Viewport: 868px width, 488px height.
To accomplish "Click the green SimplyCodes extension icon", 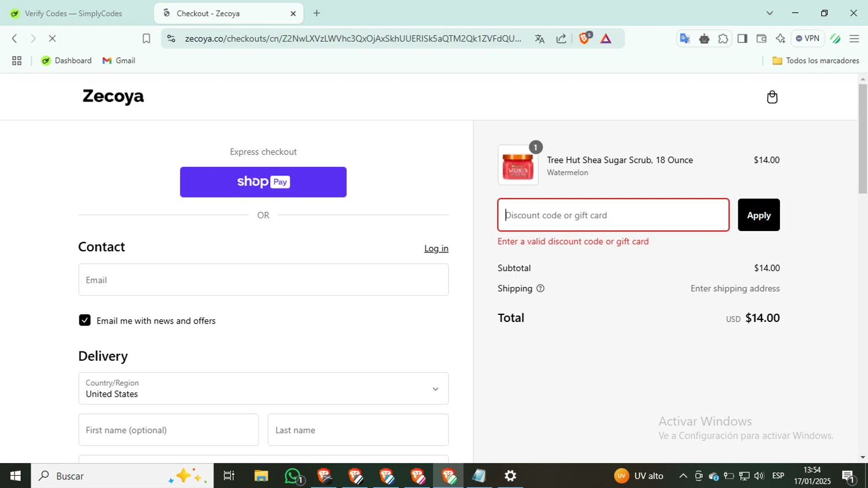I will 835,39.
